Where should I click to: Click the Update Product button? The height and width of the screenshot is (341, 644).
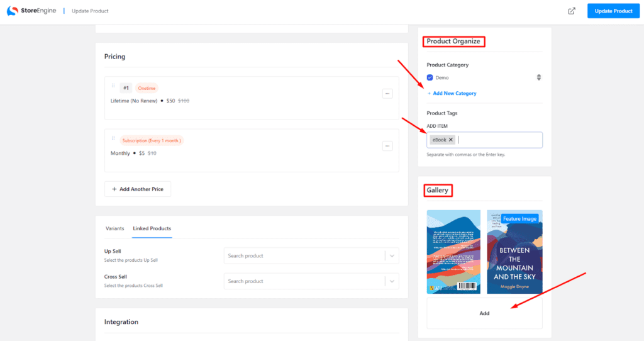click(613, 11)
